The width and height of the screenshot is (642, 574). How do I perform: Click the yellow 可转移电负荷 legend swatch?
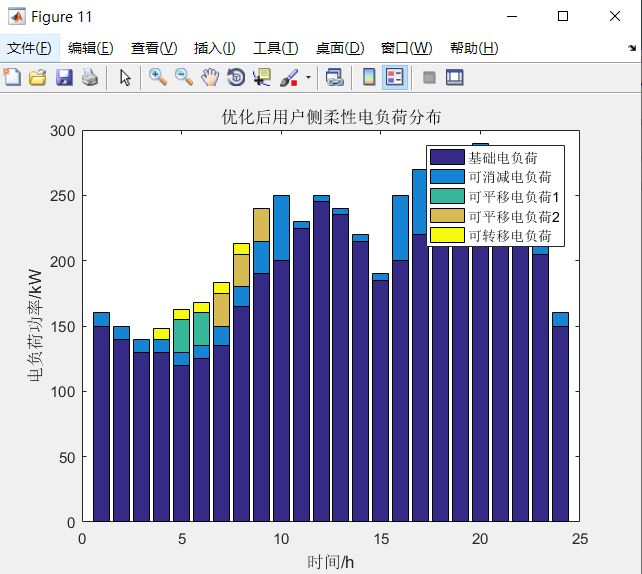[447, 235]
